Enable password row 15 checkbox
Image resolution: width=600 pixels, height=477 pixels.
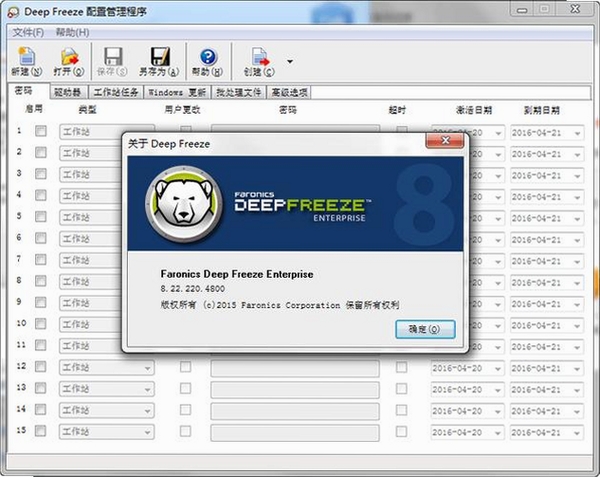[41, 431]
